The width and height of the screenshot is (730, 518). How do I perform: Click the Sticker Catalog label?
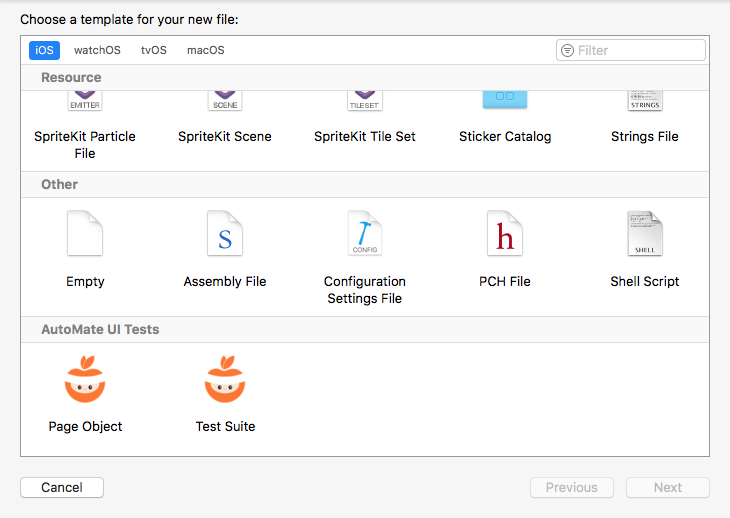505,136
